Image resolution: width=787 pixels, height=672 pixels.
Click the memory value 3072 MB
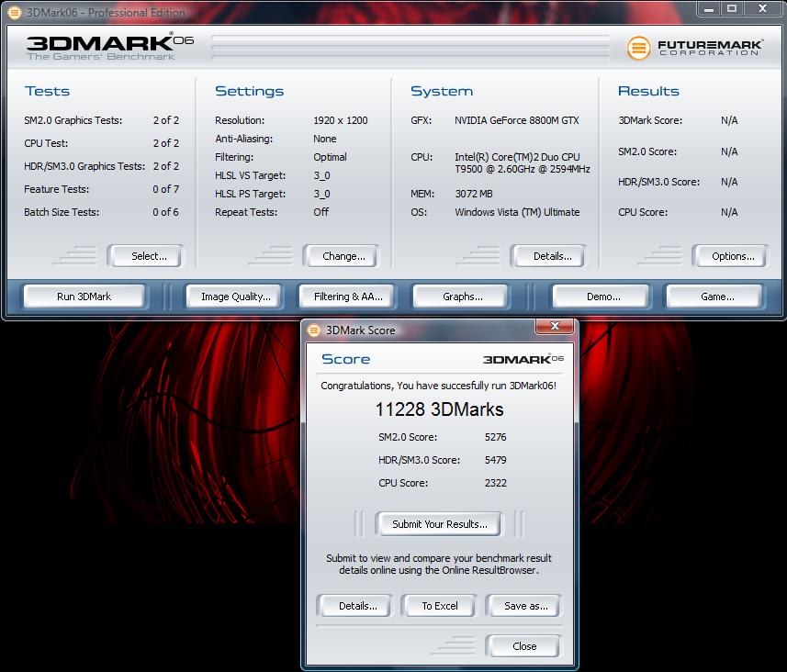473,194
